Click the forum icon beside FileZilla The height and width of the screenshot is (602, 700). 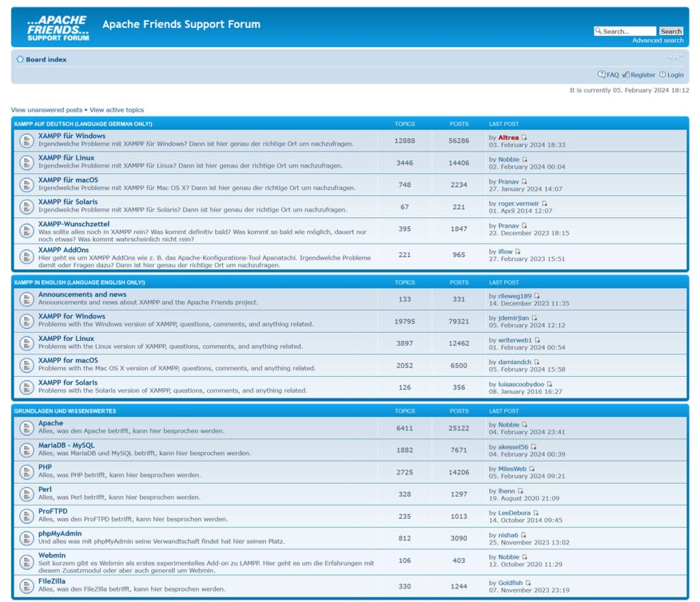click(26, 586)
